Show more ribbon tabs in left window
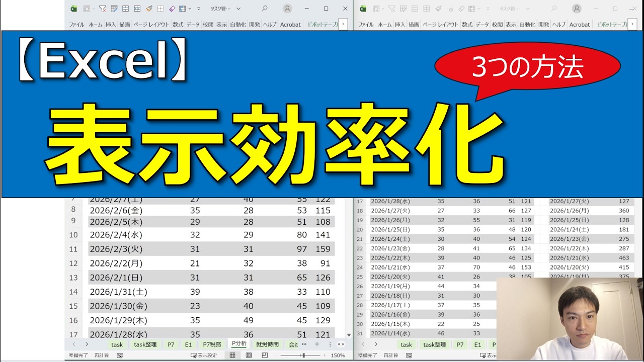The image size is (644, 362). tap(343, 24)
